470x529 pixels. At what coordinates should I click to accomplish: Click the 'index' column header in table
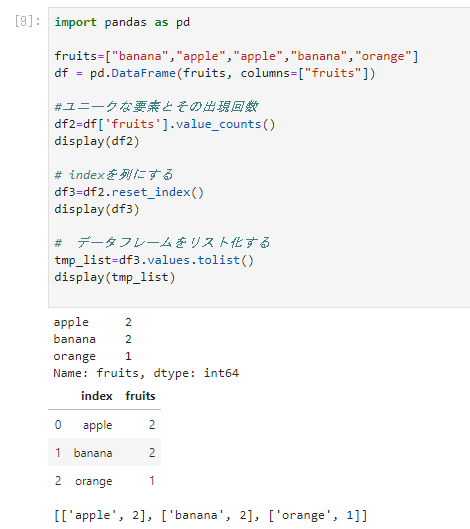[96, 396]
